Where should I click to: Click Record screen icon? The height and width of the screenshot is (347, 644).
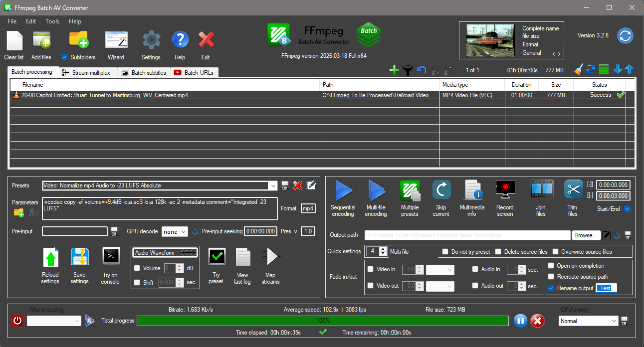(505, 190)
